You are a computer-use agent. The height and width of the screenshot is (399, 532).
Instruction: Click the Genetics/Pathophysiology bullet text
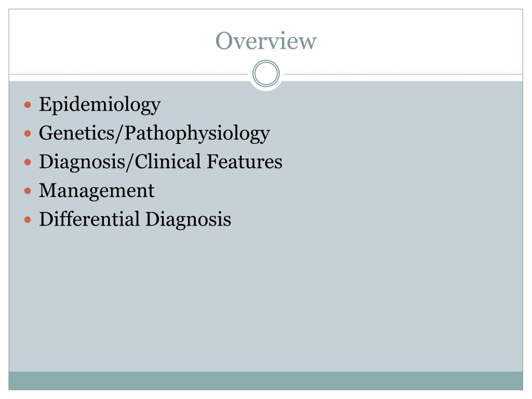click(x=154, y=134)
